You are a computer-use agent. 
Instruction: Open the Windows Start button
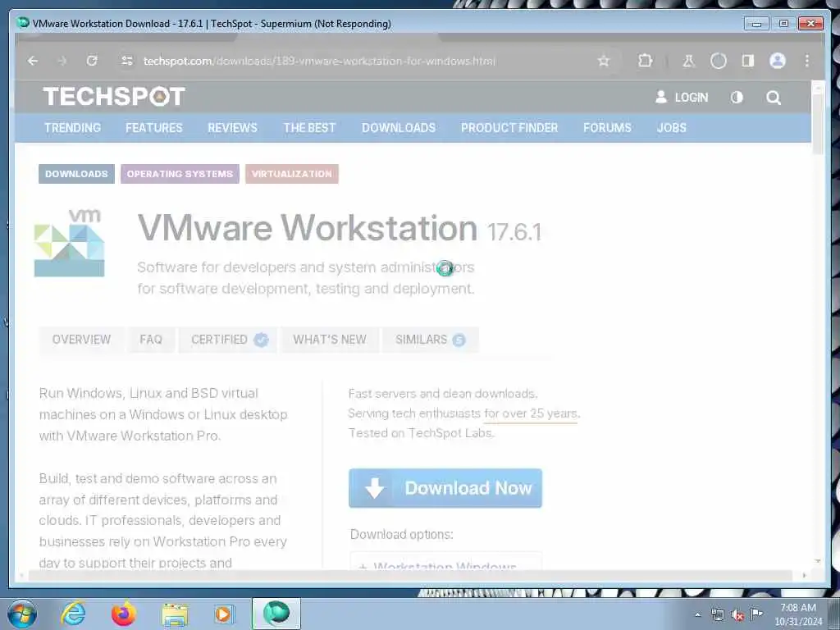point(22,614)
